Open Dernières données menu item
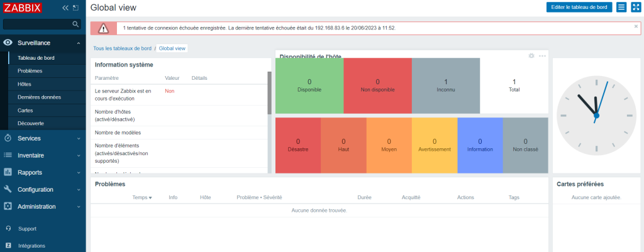The width and height of the screenshot is (644, 252). 39,97
